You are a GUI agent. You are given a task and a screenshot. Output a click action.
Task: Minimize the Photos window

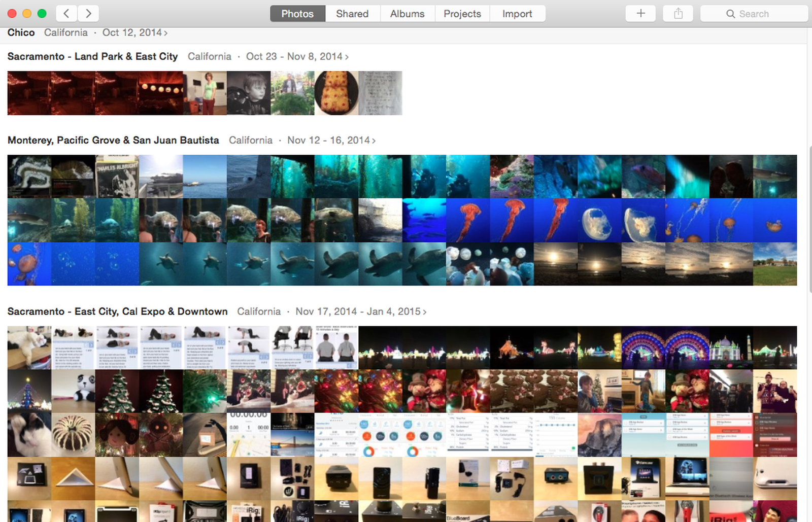[27, 14]
